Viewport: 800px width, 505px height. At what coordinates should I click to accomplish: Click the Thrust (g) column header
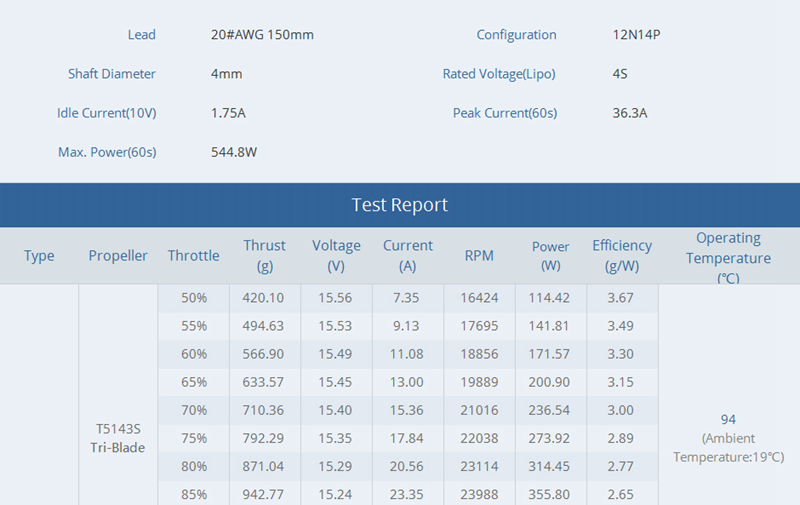pyautogui.click(x=264, y=256)
